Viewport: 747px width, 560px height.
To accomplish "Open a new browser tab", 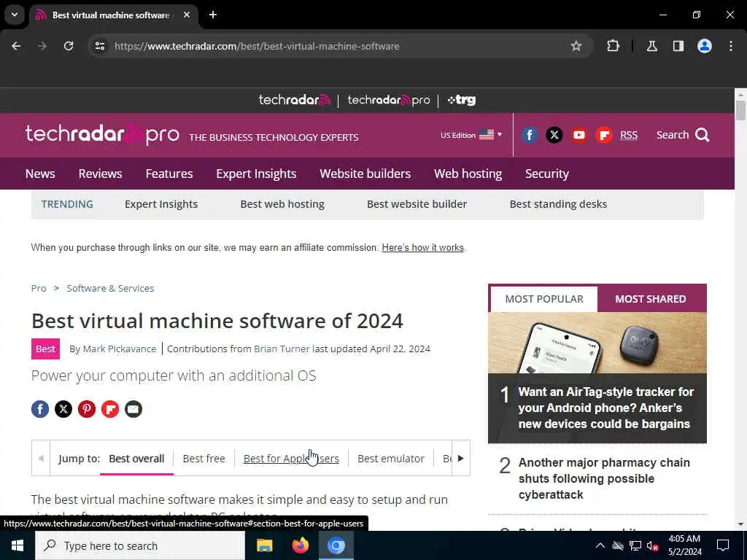I will (x=213, y=15).
